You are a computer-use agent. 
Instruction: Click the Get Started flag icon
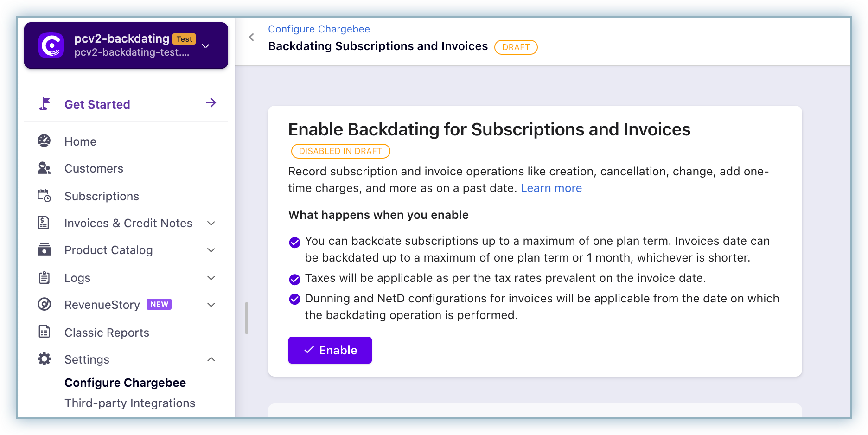point(45,104)
